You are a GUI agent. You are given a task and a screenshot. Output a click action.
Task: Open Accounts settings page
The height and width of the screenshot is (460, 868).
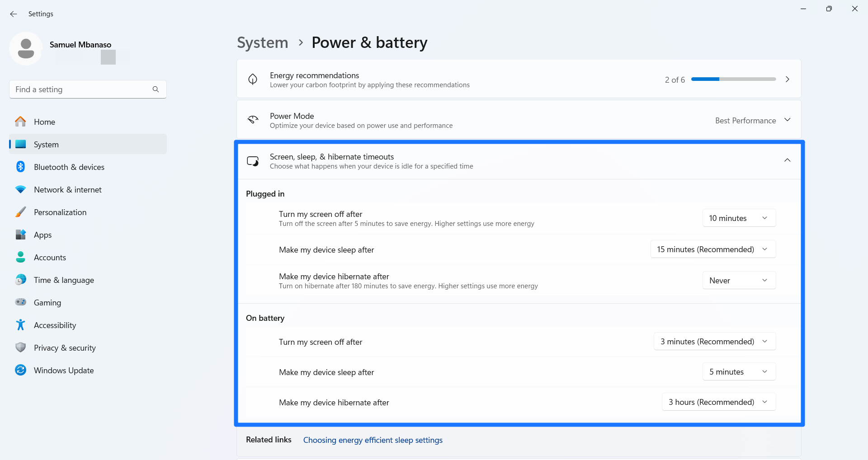pos(50,257)
